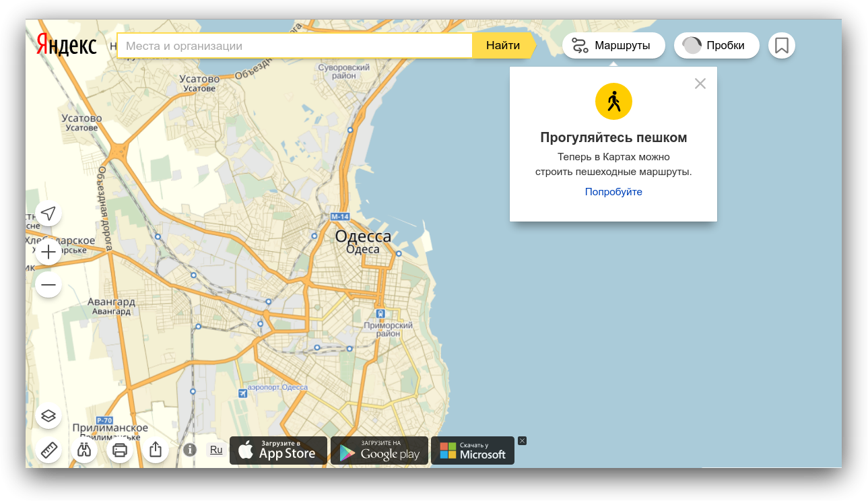This screenshot has height=501, width=868.
Task: Click the print map icon
Action: tap(120, 450)
